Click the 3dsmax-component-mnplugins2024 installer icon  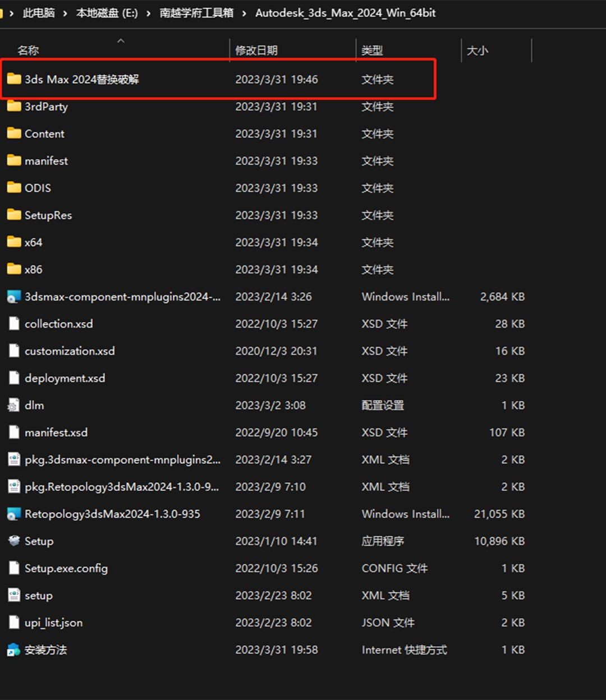(14, 297)
